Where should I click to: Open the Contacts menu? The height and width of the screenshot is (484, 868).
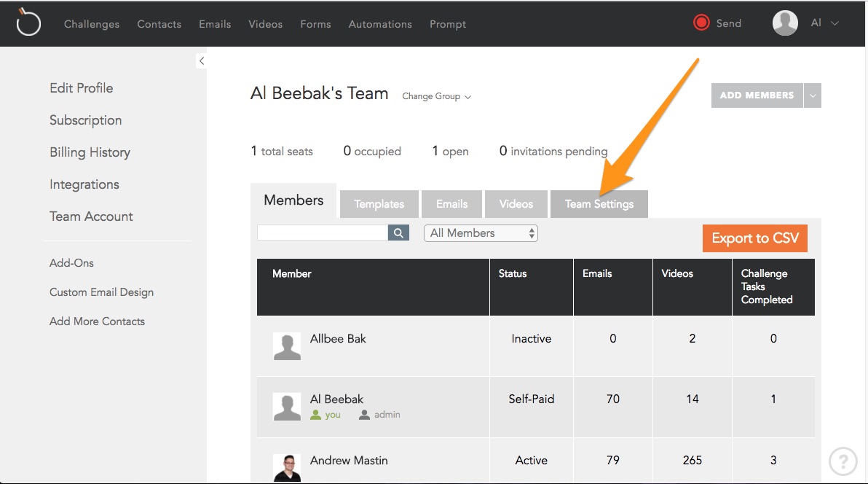[x=159, y=24]
